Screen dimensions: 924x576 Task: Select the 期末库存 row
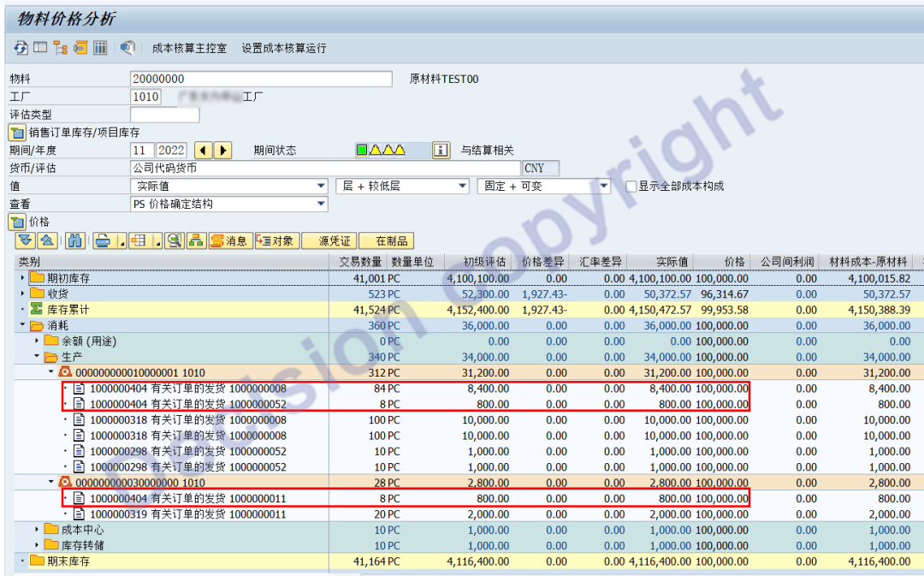(x=469, y=561)
